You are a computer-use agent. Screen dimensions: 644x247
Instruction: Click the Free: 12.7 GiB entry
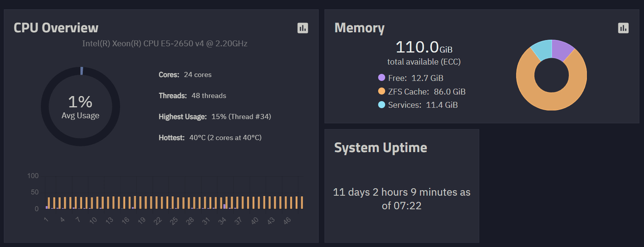click(x=411, y=78)
